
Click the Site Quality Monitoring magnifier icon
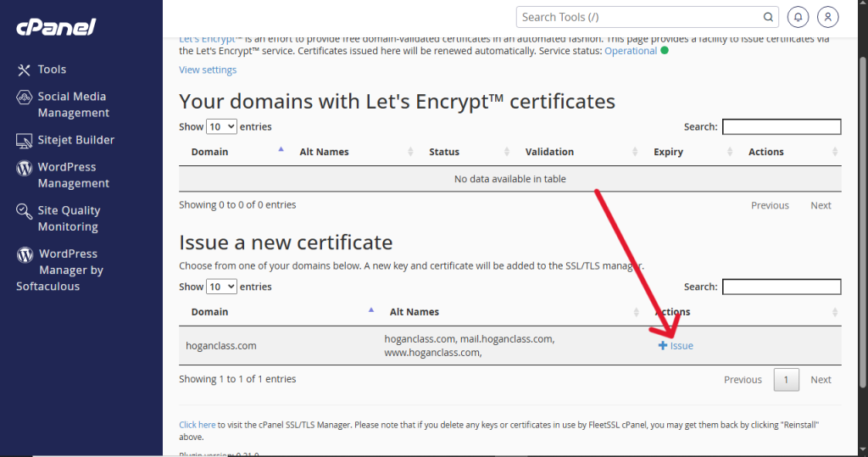point(24,211)
